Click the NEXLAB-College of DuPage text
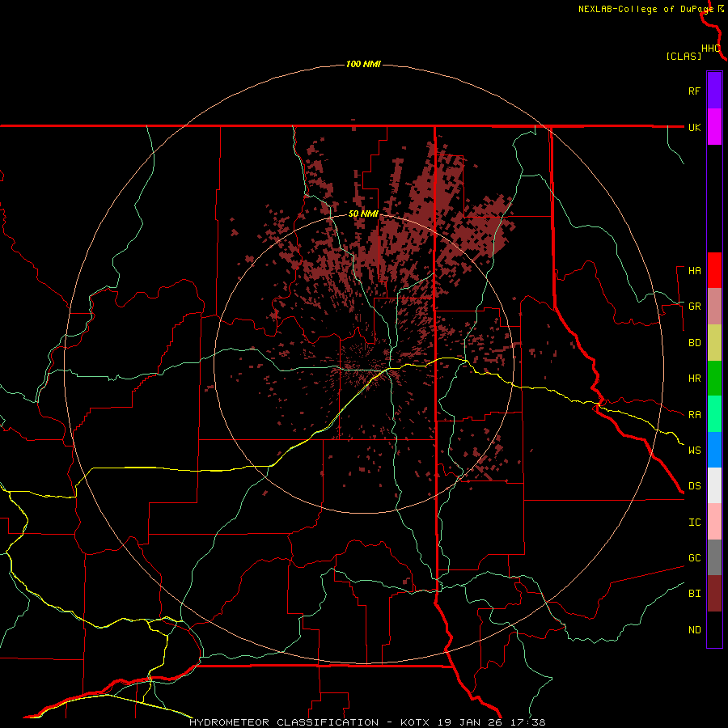The height and width of the screenshot is (728, 728). coord(645,9)
